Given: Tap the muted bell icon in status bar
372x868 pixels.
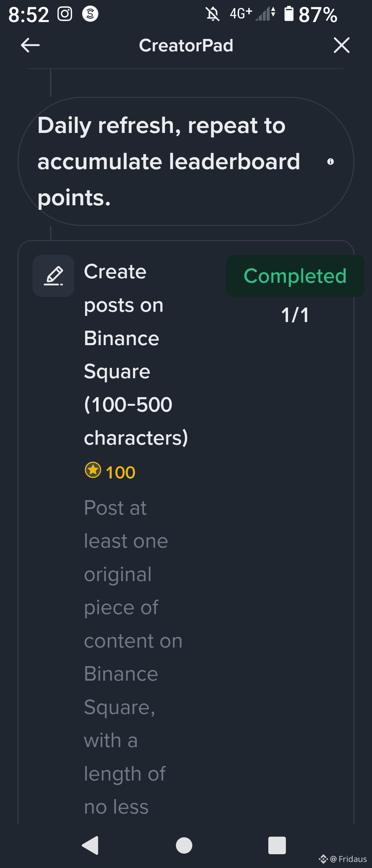Looking at the screenshot, I should tap(213, 14).
